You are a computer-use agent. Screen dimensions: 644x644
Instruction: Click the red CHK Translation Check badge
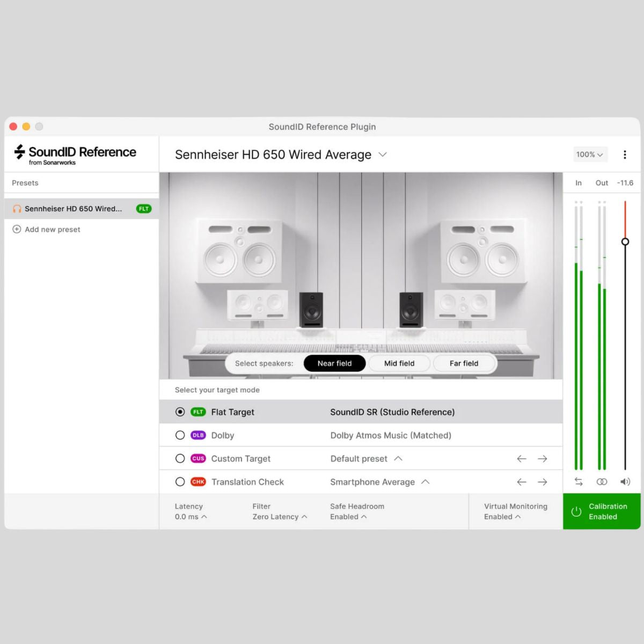198,482
